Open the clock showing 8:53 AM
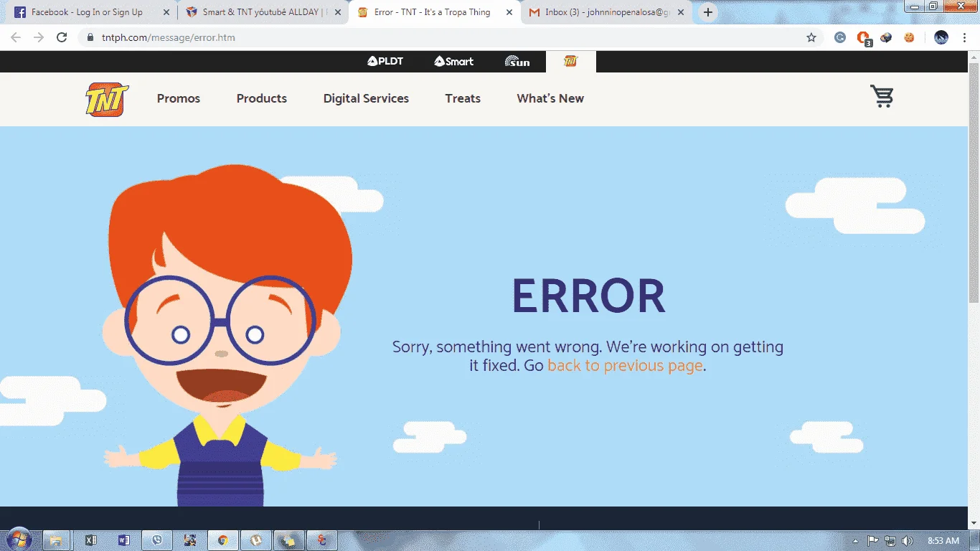Viewport: 980px width, 551px height. click(943, 540)
